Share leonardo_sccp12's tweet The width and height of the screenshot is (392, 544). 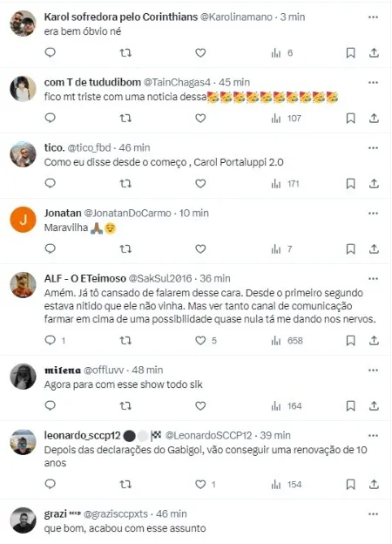coord(374,485)
